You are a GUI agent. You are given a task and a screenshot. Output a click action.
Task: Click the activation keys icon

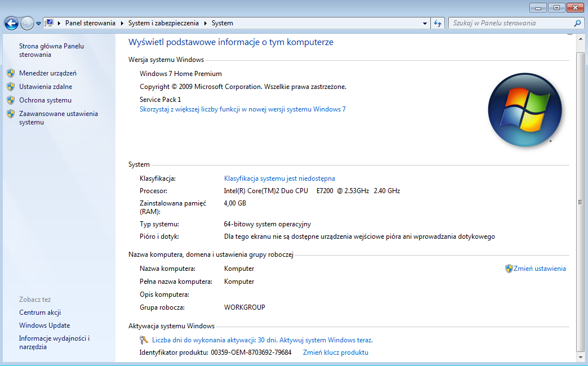pyautogui.click(x=144, y=340)
